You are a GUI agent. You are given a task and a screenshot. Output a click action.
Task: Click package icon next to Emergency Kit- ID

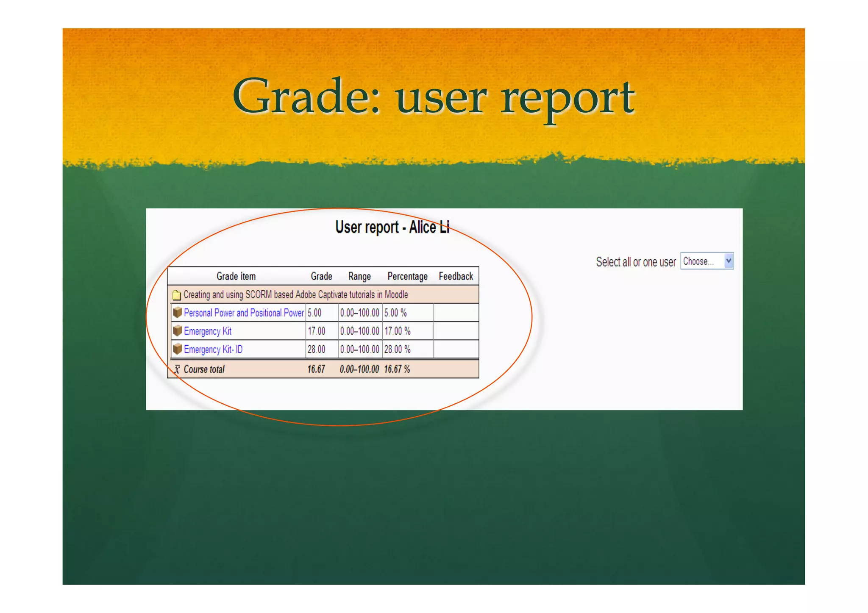pyautogui.click(x=178, y=349)
